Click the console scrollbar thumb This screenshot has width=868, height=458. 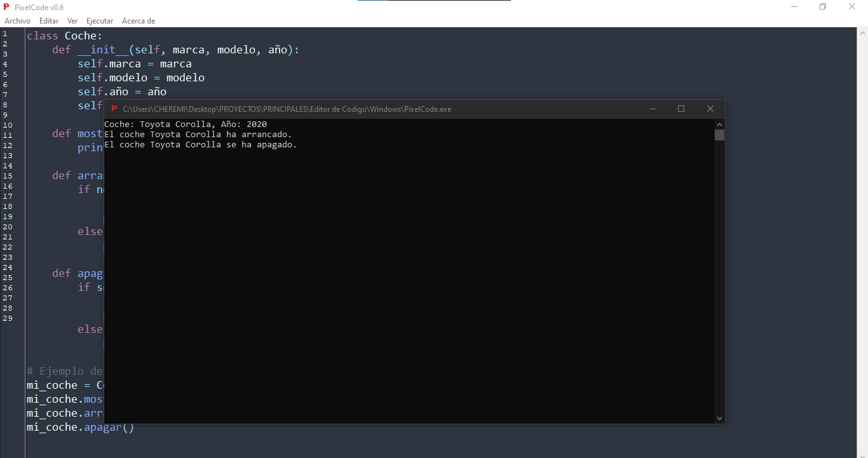point(719,135)
